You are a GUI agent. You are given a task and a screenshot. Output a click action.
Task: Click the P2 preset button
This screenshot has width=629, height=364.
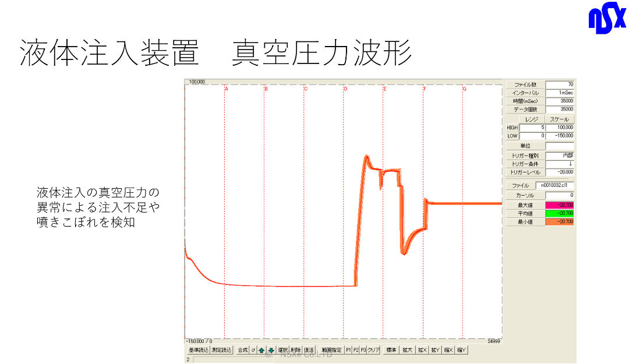[x=356, y=350]
